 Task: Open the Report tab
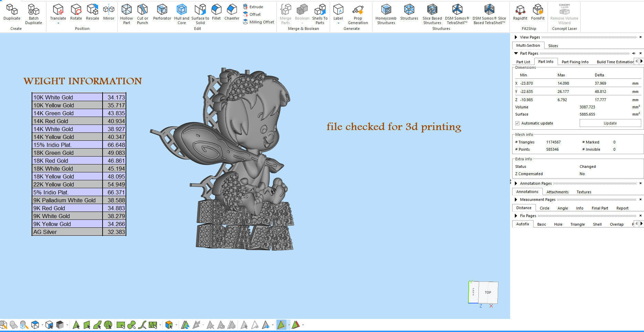[622, 208]
